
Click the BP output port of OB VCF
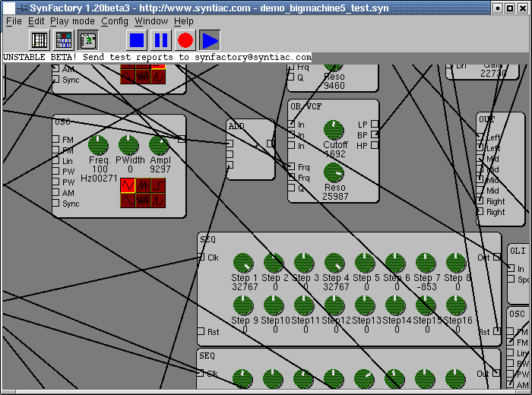point(375,134)
